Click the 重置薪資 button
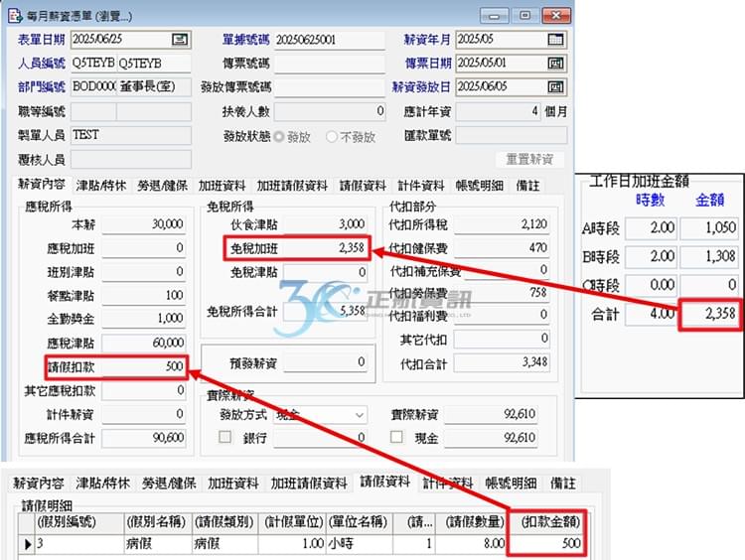Image resolution: width=745 pixels, height=560 pixels. (x=529, y=159)
